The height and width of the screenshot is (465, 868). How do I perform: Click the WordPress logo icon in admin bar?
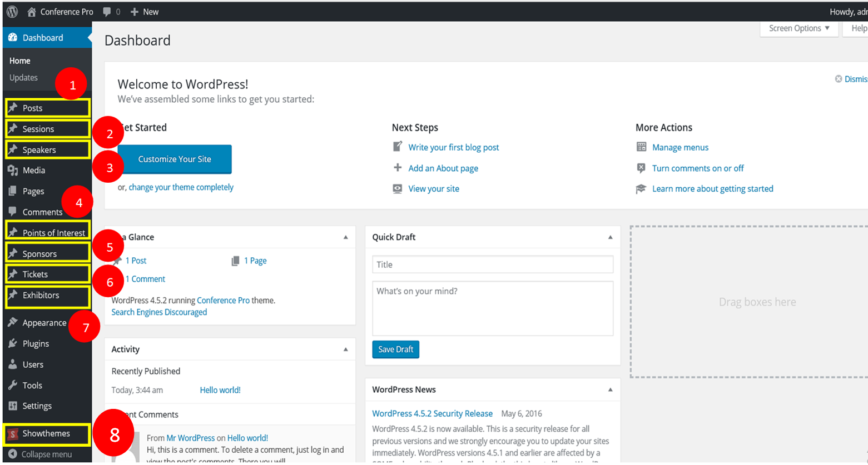(x=12, y=12)
